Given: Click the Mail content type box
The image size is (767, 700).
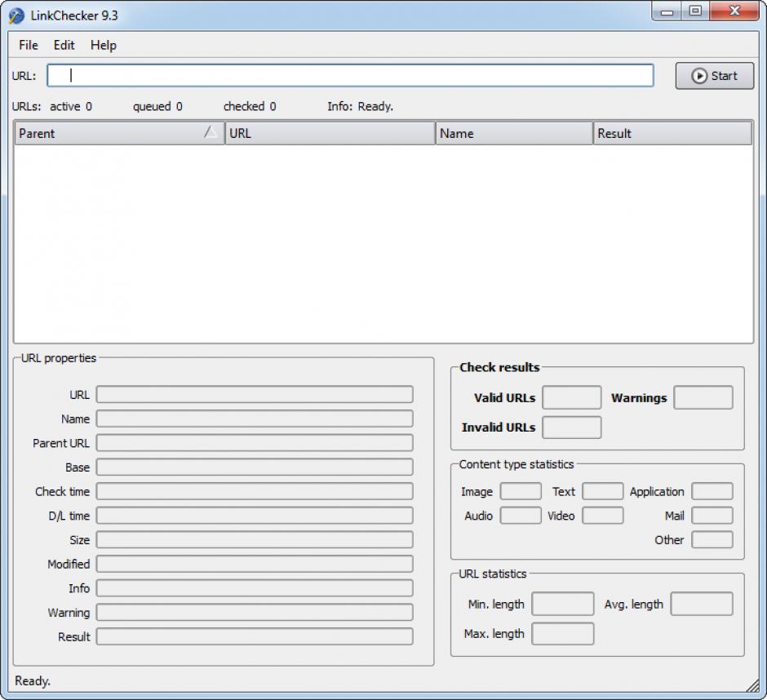Looking at the screenshot, I should 712,516.
